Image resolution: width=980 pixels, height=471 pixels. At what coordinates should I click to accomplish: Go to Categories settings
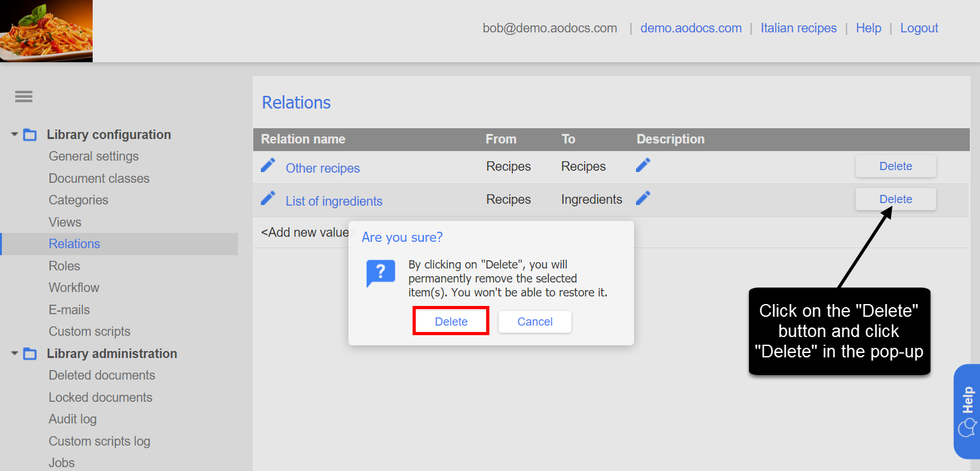79,200
